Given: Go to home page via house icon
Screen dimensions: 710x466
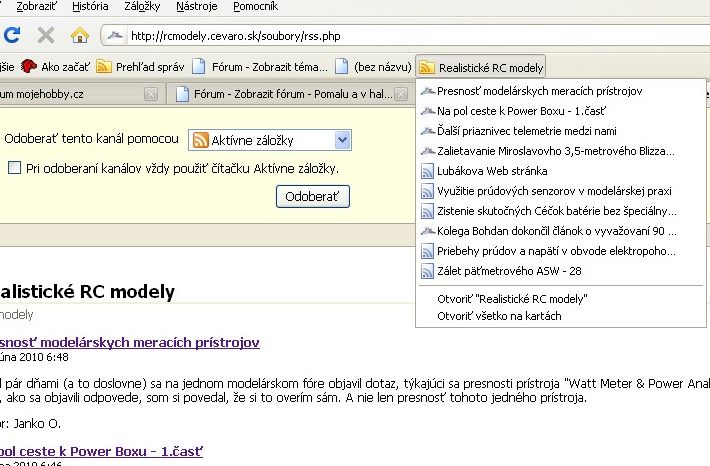Looking at the screenshot, I should coord(80,35).
